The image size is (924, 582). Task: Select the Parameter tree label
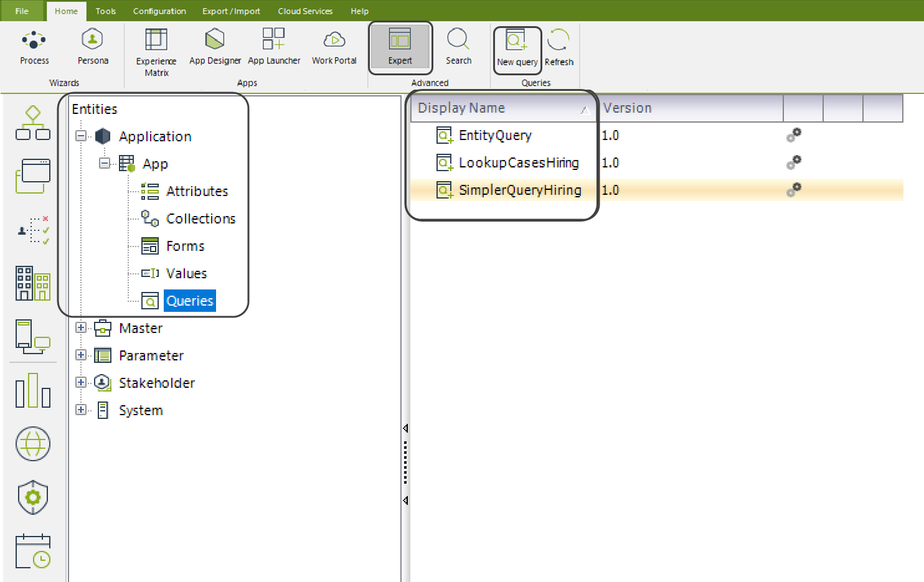click(x=151, y=355)
